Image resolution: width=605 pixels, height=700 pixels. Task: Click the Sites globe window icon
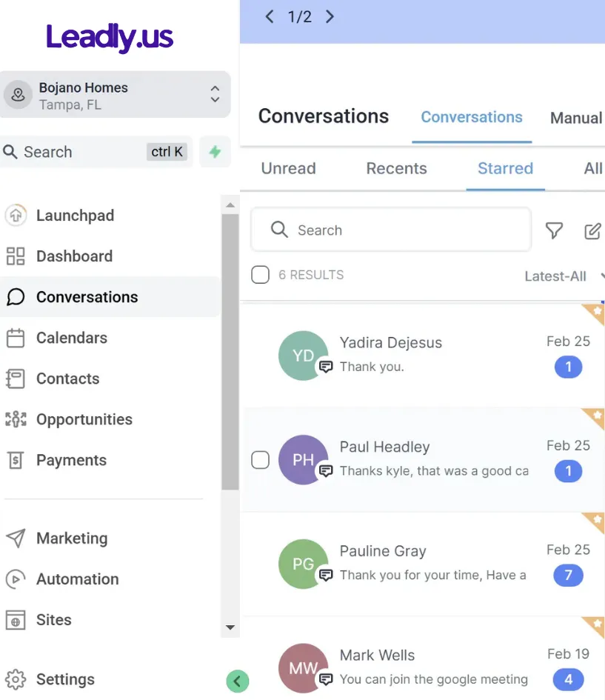(16, 620)
